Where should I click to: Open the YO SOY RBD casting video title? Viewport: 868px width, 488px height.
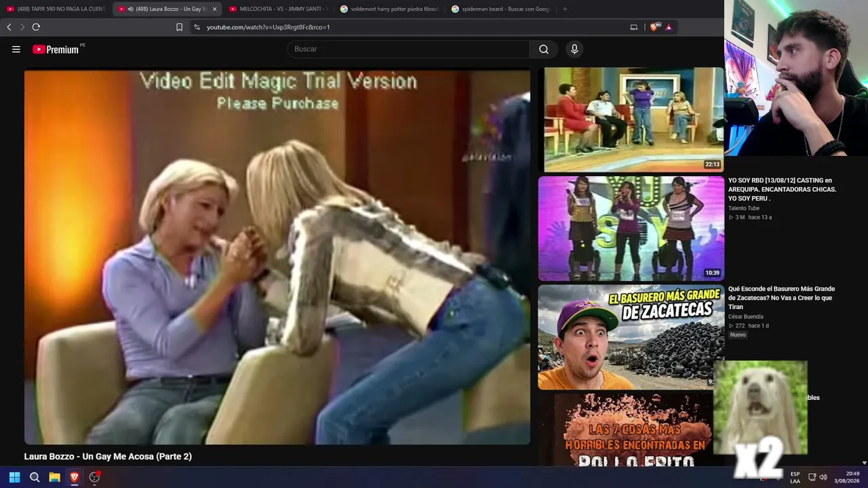pyautogui.click(x=782, y=189)
